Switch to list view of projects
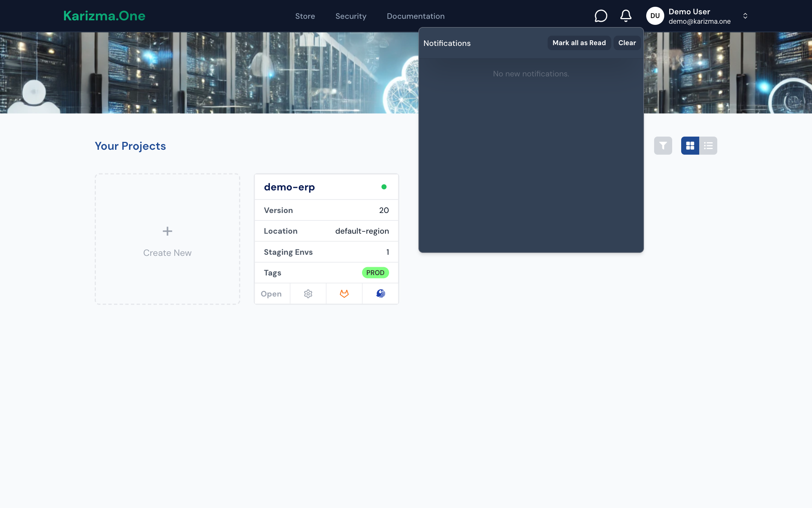Image resolution: width=812 pixels, height=508 pixels. 708,146
